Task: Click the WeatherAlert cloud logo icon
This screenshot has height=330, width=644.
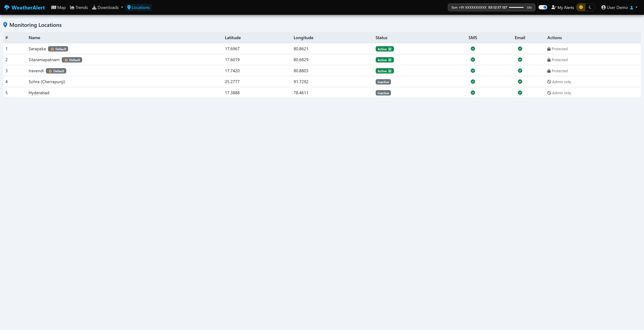Action: coord(7,8)
